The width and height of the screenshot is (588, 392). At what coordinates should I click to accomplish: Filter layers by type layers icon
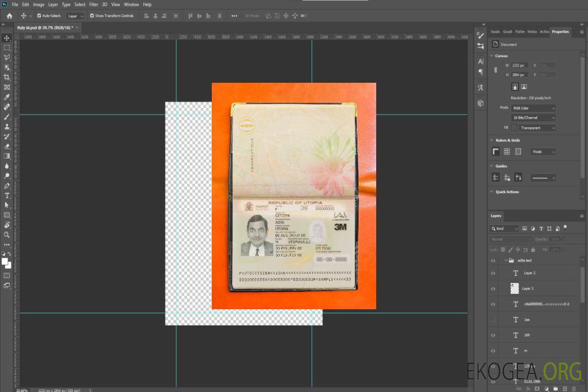click(541, 229)
